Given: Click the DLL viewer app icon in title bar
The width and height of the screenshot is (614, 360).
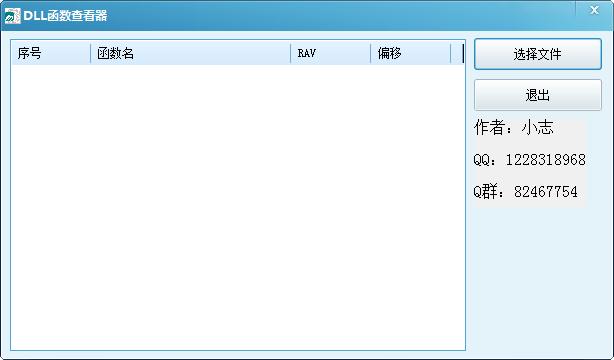Looking at the screenshot, I should [12, 16].
